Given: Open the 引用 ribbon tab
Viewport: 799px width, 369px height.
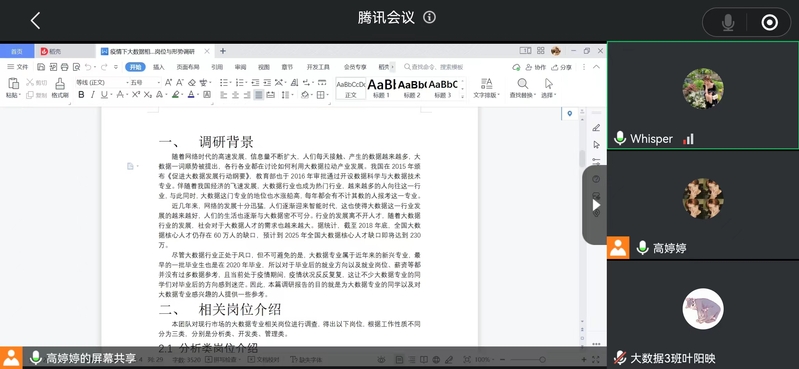Looking at the screenshot, I should 217,67.
